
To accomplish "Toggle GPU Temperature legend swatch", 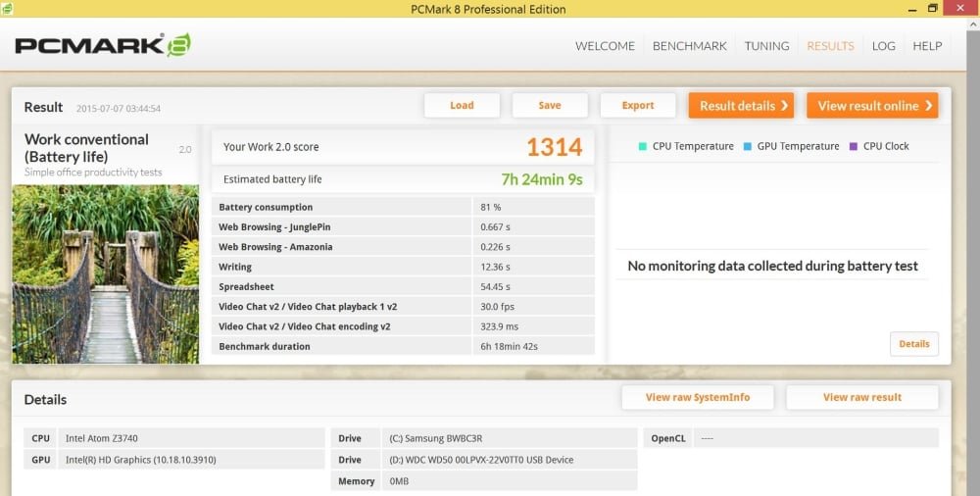I will pyautogui.click(x=748, y=146).
